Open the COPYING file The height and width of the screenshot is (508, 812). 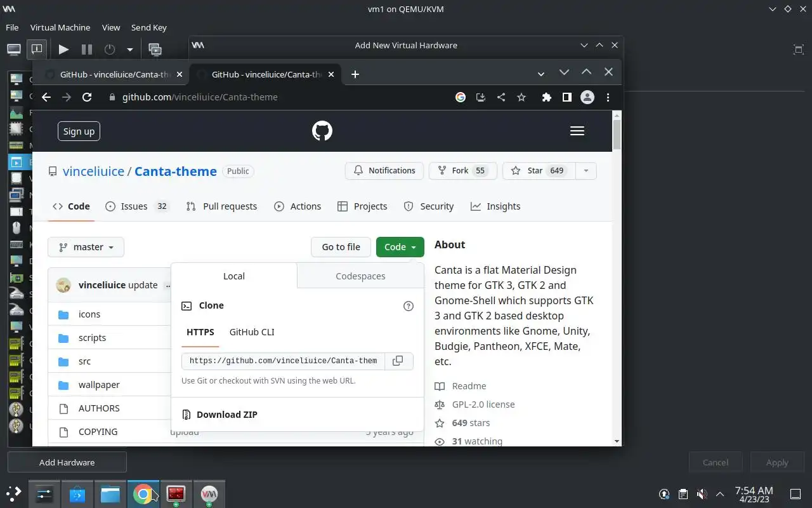click(x=98, y=432)
